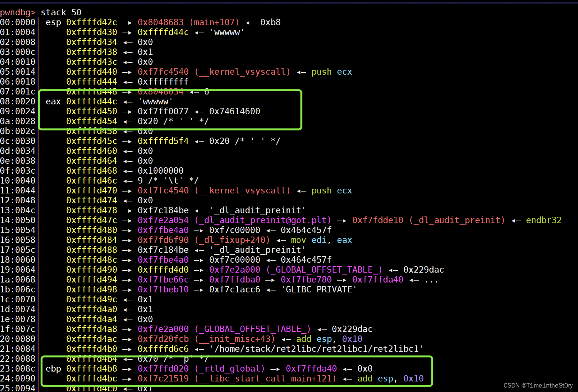
Task: Select stack address 0xffffd4bc
Action: (92, 379)
